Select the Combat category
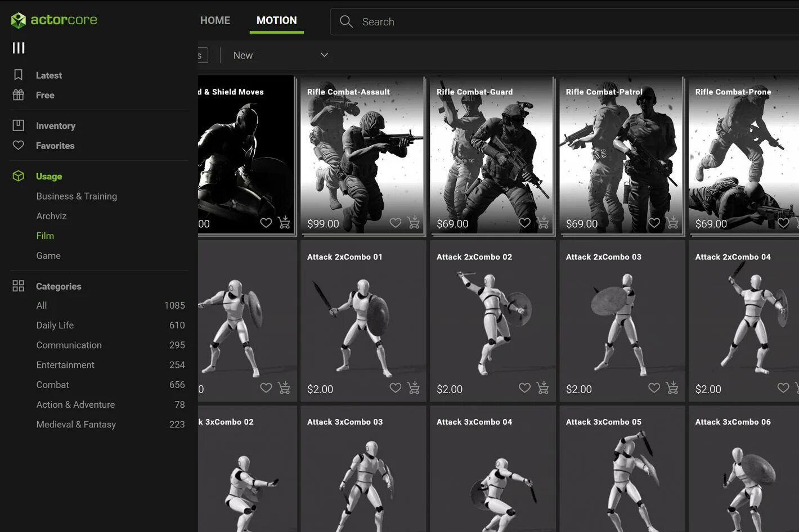Image resolution: width=799 pixels, height=532 pixels. pyautogui.click(x=53, y=385)
